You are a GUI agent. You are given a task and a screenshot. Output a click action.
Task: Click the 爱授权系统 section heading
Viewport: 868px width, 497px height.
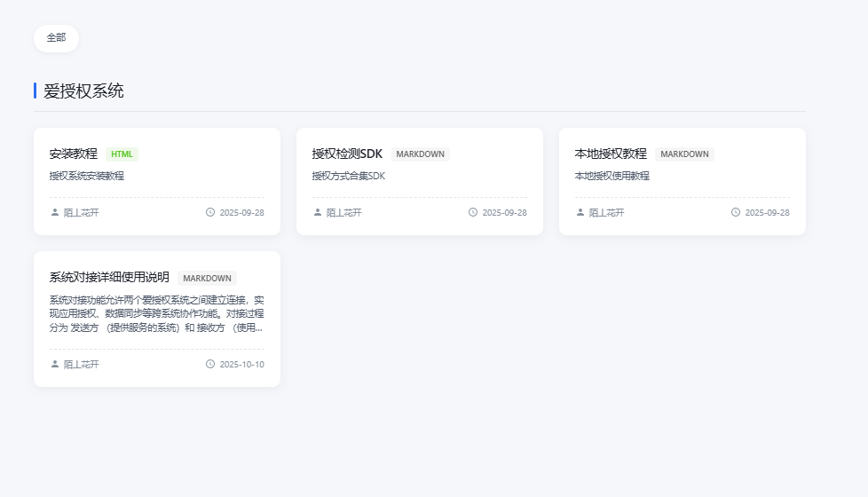coord(83,91)
